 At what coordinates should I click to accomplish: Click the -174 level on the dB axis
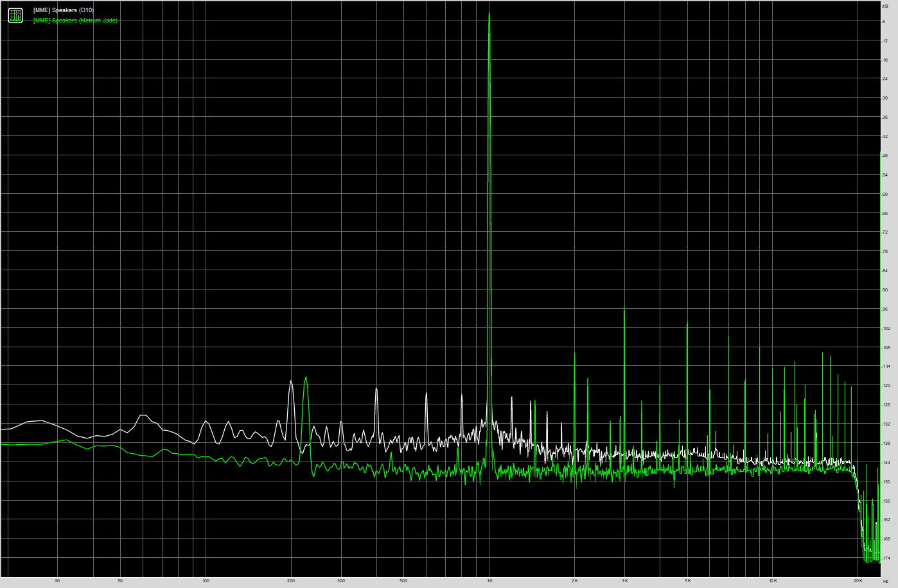point(886,558)
